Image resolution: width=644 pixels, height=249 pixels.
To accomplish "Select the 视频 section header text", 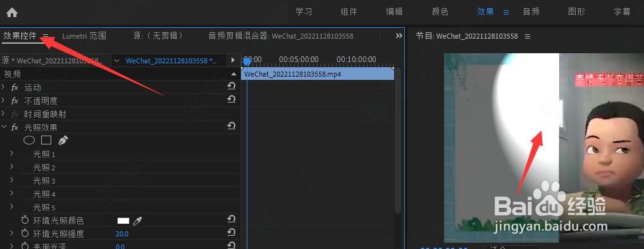I will click(12, 75).
